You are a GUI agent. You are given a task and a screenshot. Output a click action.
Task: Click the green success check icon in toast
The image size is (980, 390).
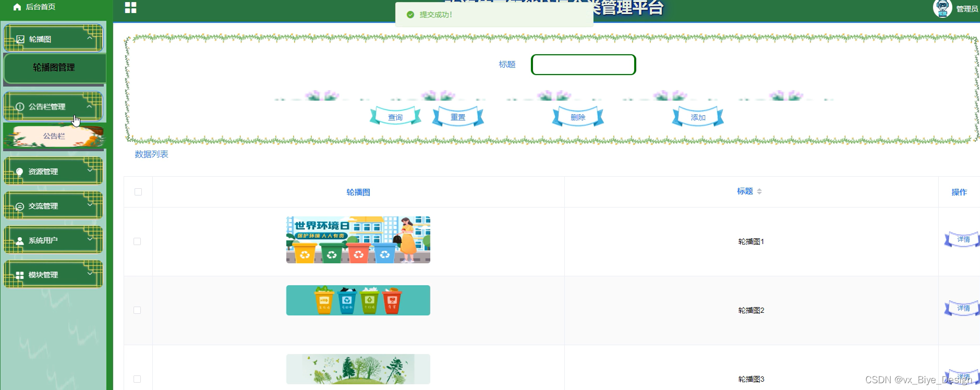click(410, 15)
